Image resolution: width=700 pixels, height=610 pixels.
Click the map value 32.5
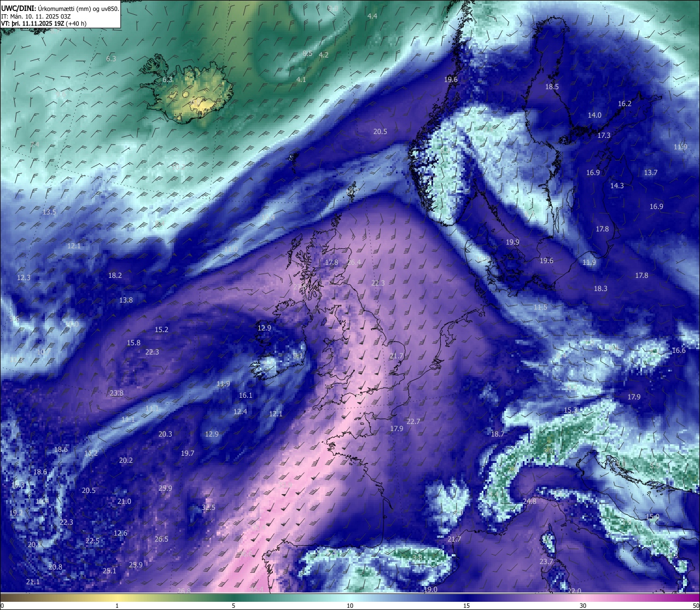click(x=209, y=507)
